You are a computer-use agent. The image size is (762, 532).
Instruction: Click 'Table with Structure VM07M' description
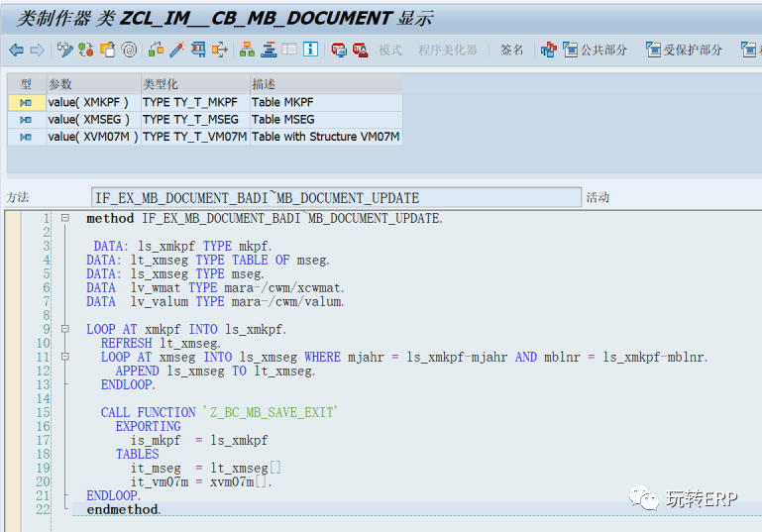326,137
